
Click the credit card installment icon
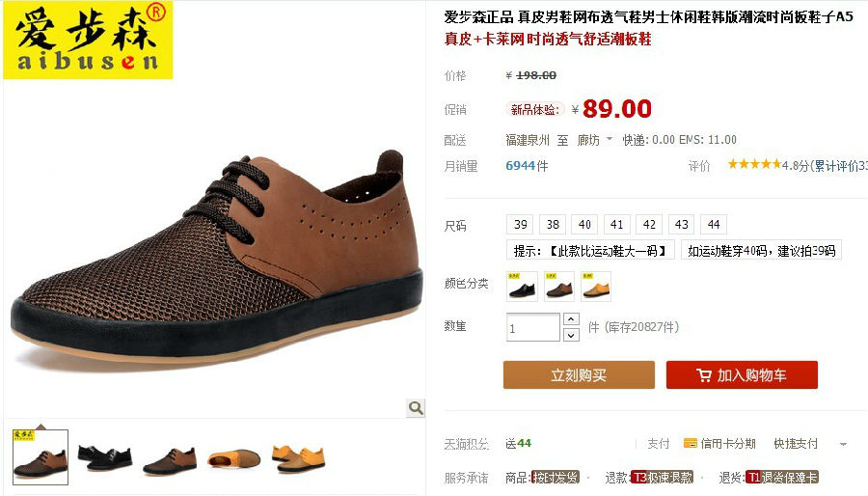pyautogui.click(x=691, y=443)
